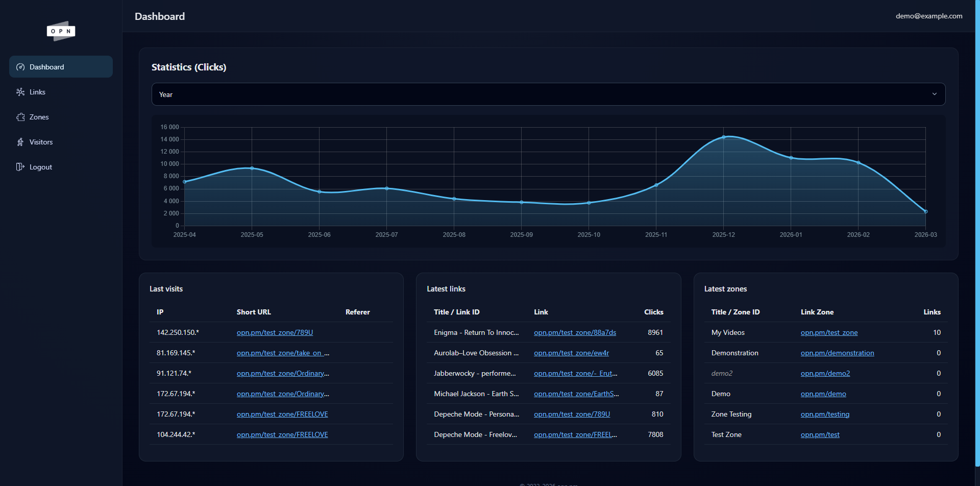980x486 pixels.
Task: Go to Zones menu item
Action: (x=39, y=117)
